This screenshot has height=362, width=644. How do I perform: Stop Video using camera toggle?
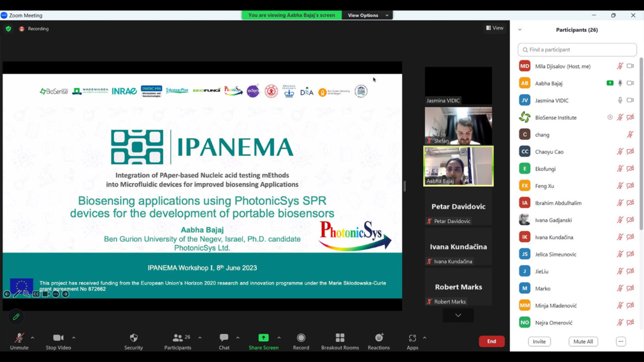tap(58, 338)
